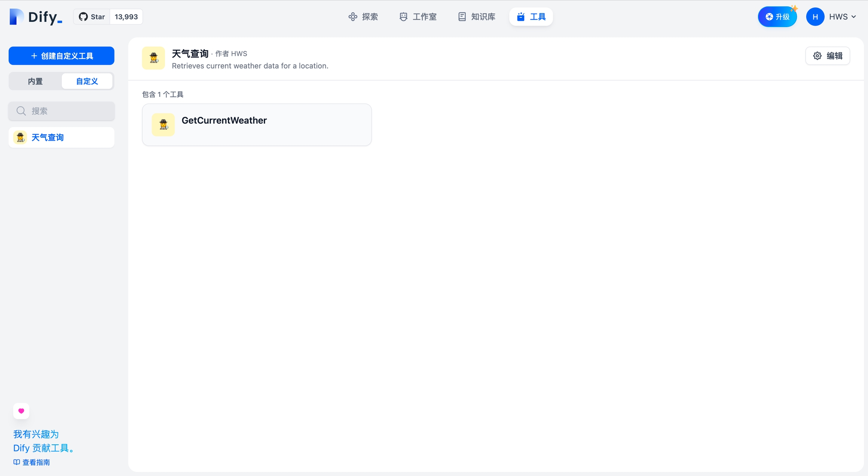Click 创建自定义工具 create custom tool button
Image resolution: width=868 pixels, height=476 pixels.
[61, 56]
